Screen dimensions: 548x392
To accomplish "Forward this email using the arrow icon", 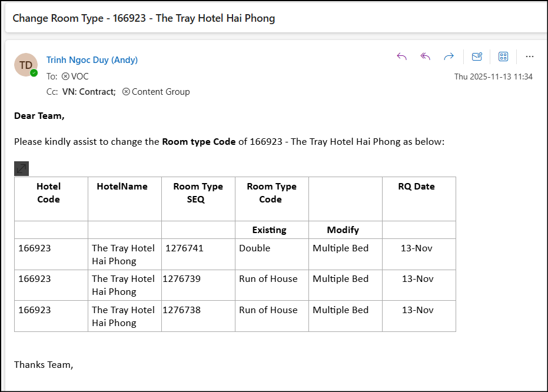I will 449,57.
